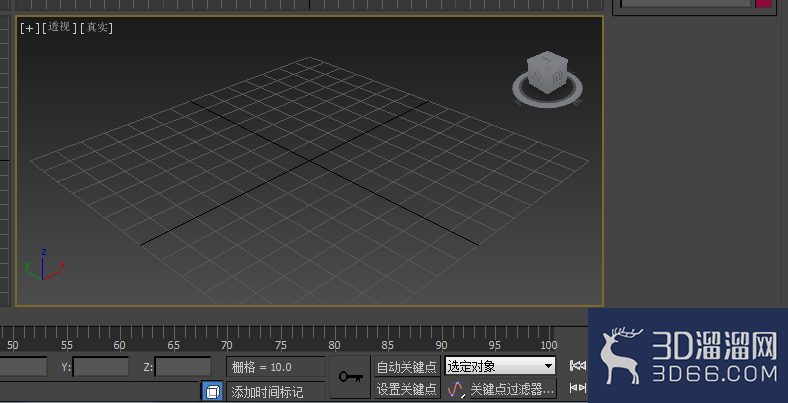Screen dimensions: 788x403
Task: Click the 添加时间标记 add time tag field
Action: click(275, 391)
